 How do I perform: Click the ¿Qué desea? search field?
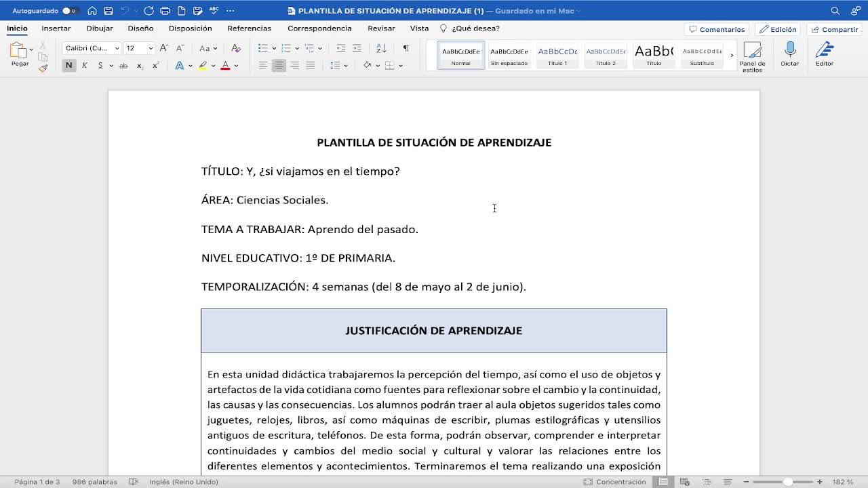coord(470,28)
